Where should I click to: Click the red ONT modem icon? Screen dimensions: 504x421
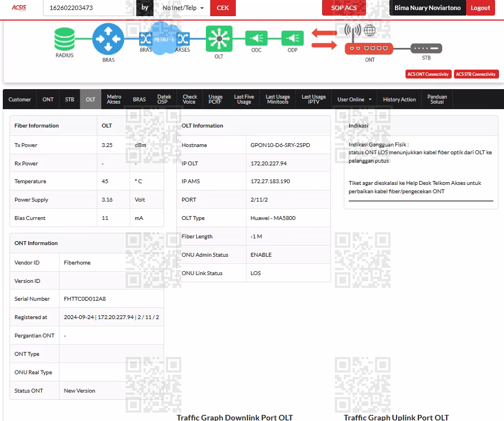coord(369,48)
